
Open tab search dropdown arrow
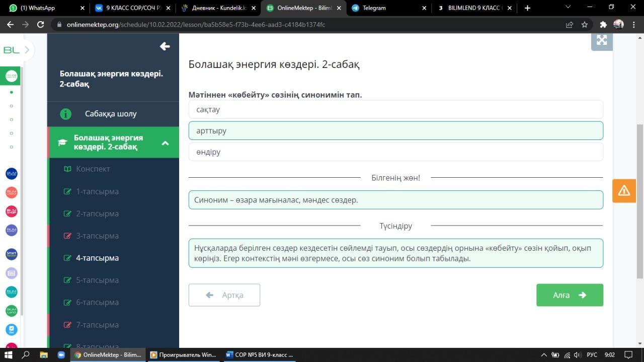click(568, 8)
